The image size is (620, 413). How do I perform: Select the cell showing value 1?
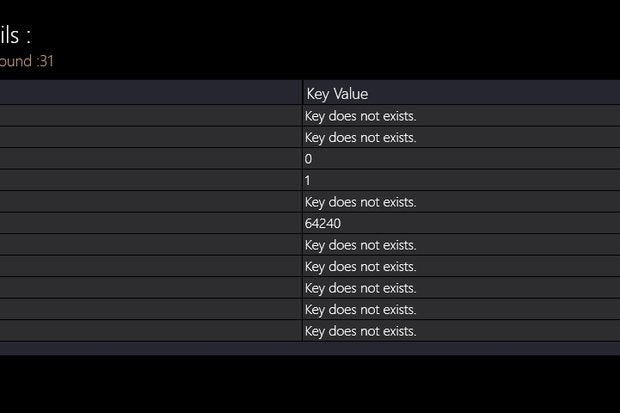coord(461,180)
